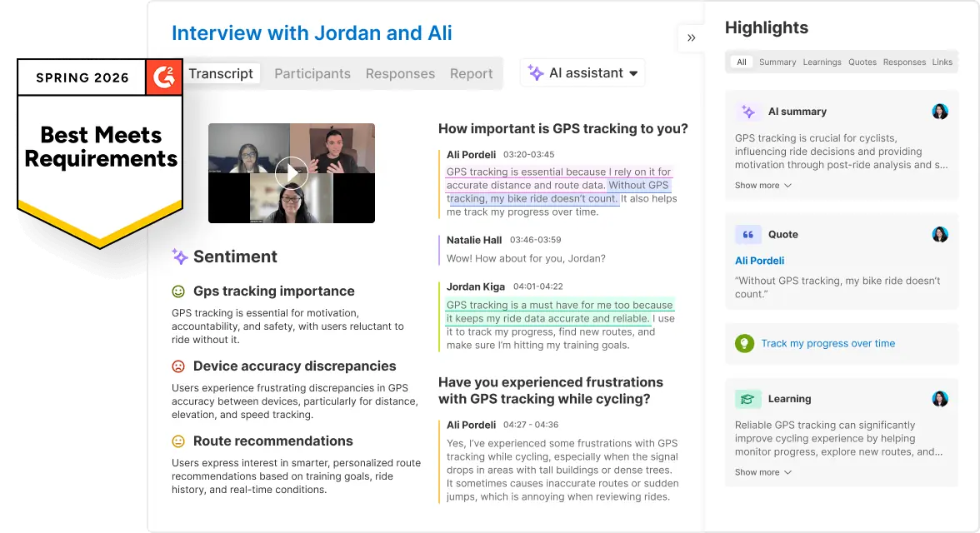
Task: Expand Show more under Learning card
Action: tap(762, 472)
